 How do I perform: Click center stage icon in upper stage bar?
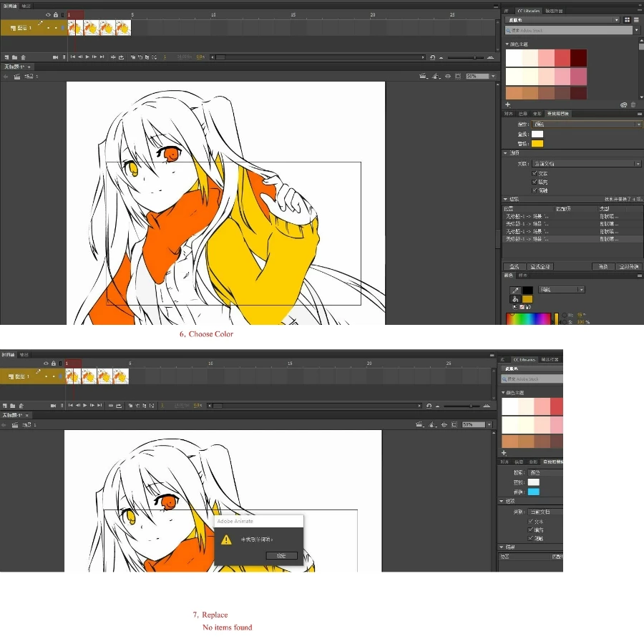pos(448,77)
